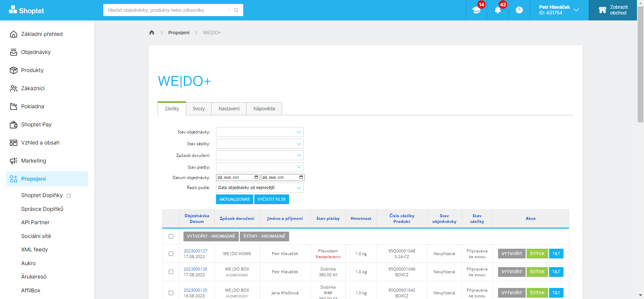Click the Propojení grid icon
The height and width of the screenshot is (299, 644).
tap(13, 179)
